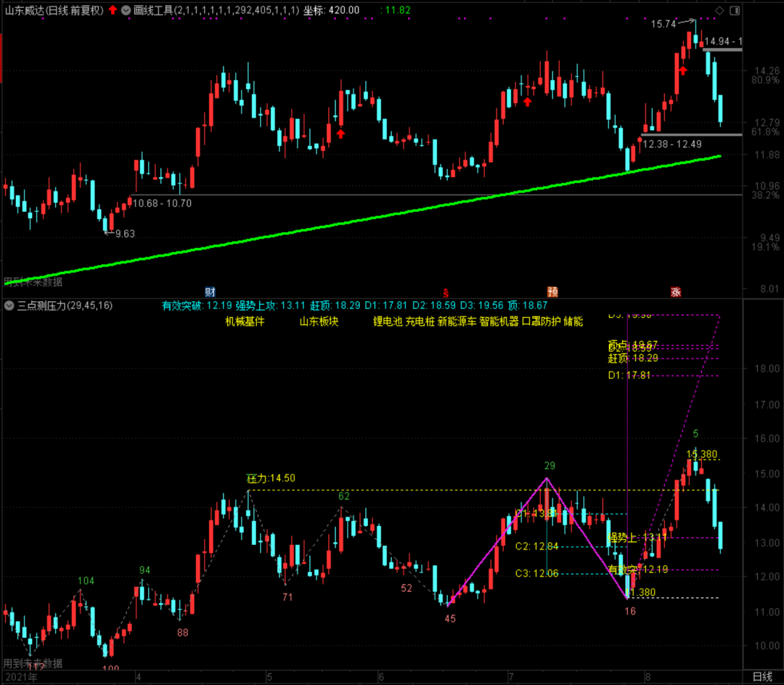784x685 pixels.
Task: Click the 有效突破: 12.19 readout
Action: (197, 305)
